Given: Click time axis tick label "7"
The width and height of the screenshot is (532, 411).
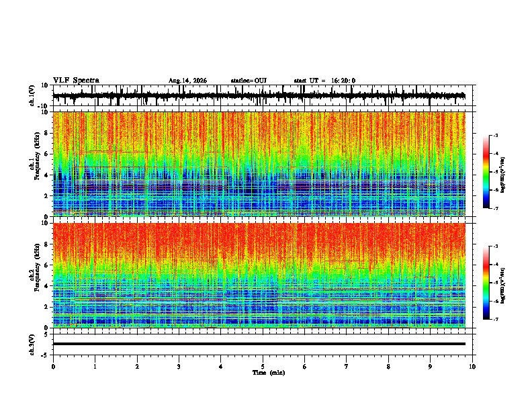Looking at the screenshot, I should click(x=347, y=367).
